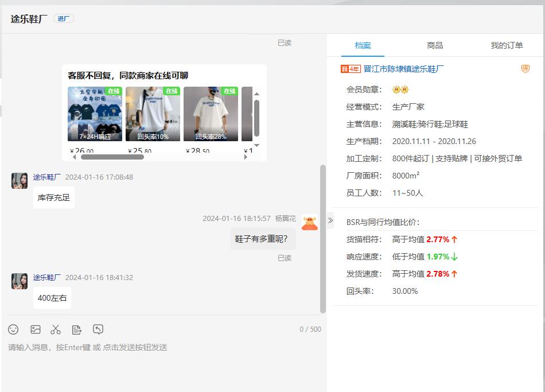Viewport: 545px width, 392px height.
Task: Open chat history icon in toolbar
Action: pyautogui.click(x=98, y=329)
